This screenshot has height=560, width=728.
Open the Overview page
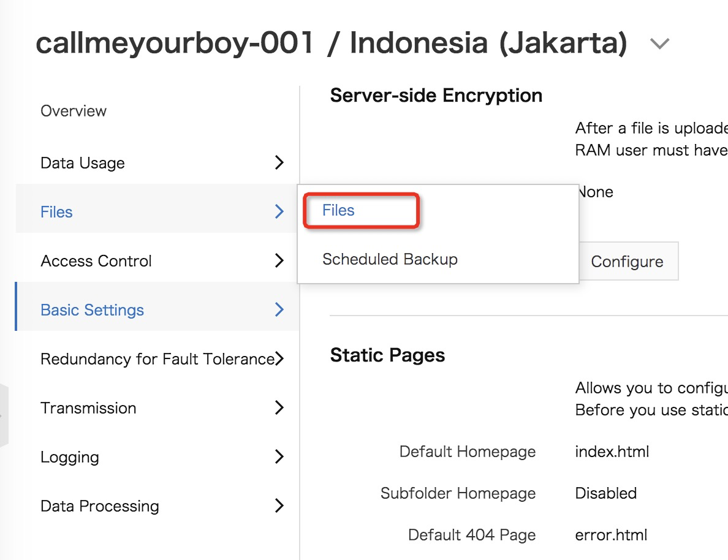pyautogui.click(x=74, y=111)
